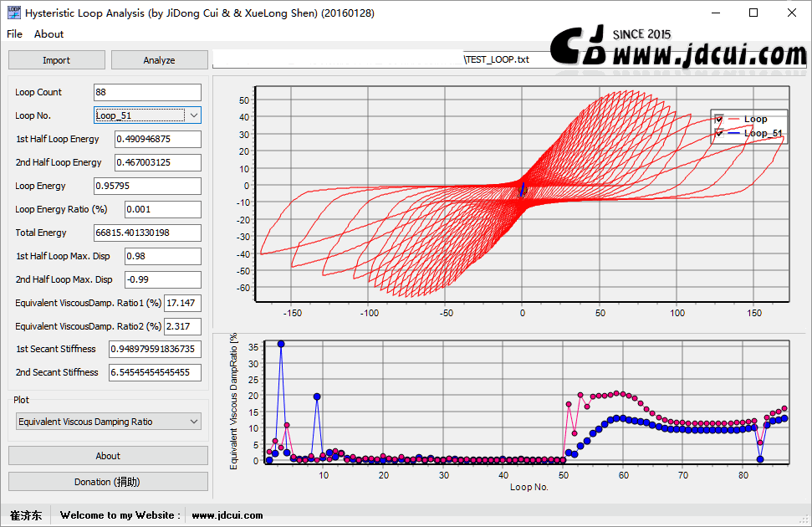The width and height of the screenshot is (812, 527).
Task: Click the blue damping peak at loop 9
Action: 317,397
